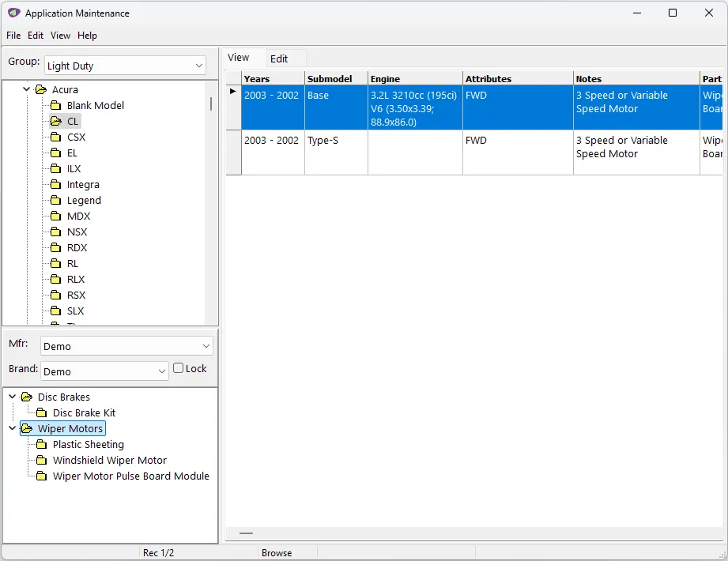Image resolution: width=728 pixels, height=561 pixels.
Task: Select the Type-S submodel row
Action: (335, 141)
